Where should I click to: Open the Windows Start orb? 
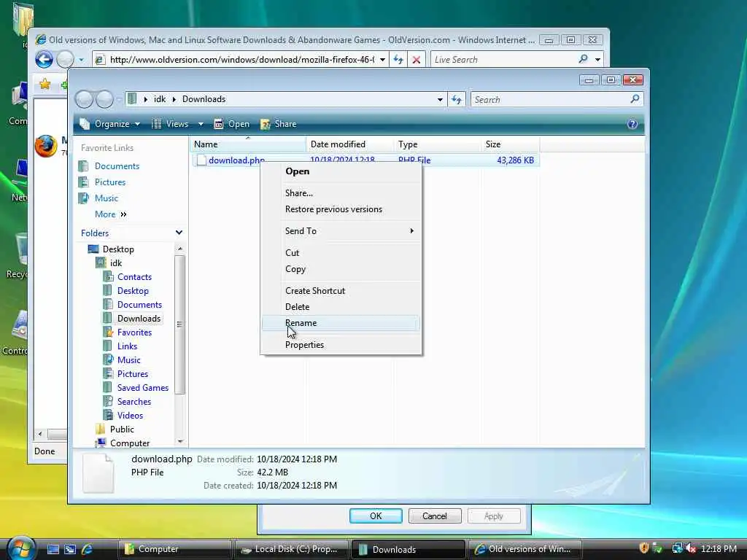(20, 548)
